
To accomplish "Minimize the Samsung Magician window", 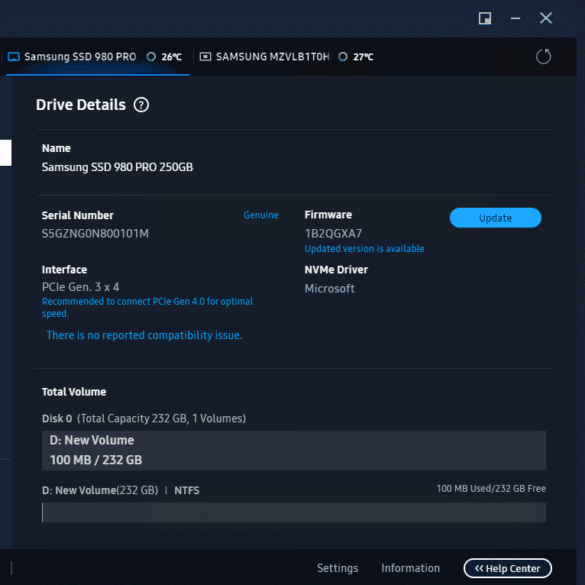I will click(x=515, y=18).
